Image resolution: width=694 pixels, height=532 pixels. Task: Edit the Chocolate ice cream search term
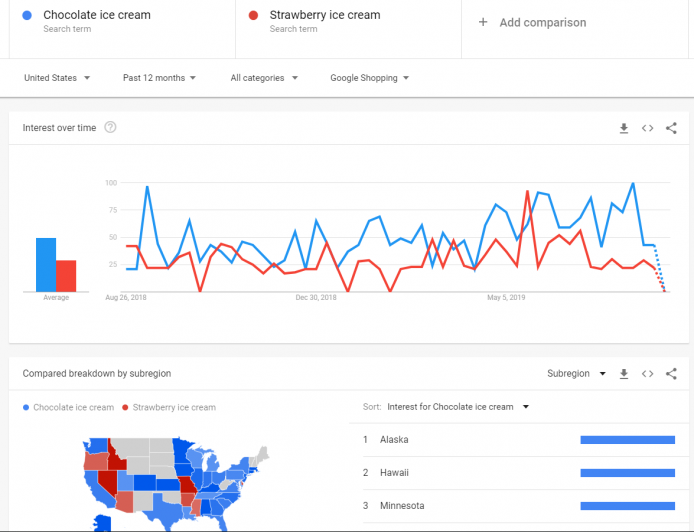coord(122,21)
